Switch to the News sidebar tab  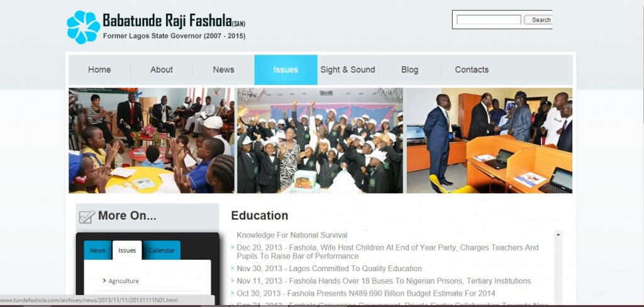click(97, 250)
